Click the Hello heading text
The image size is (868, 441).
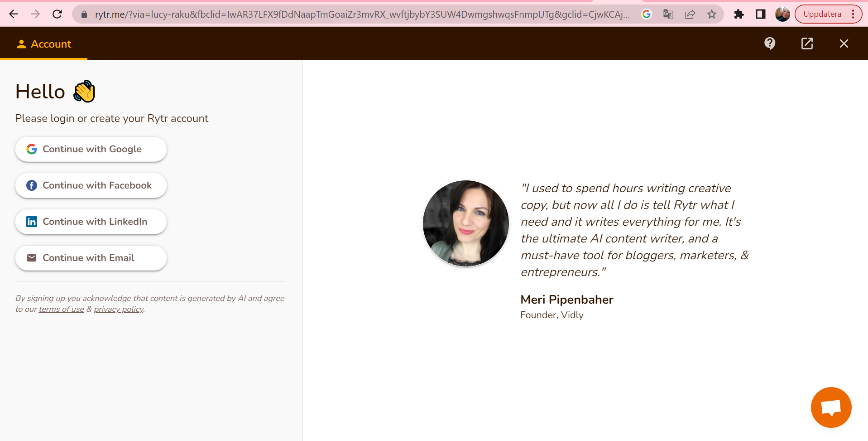point(40,92)
